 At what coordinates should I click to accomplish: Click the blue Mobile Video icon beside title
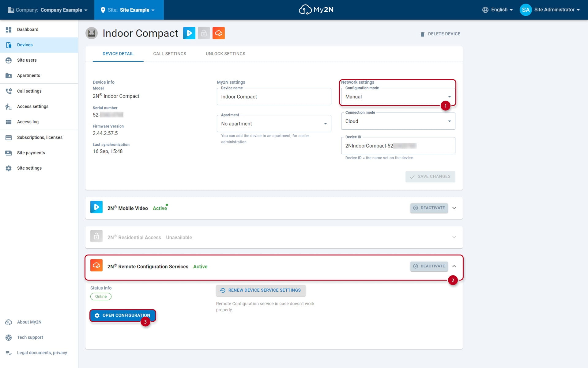coord(189,33)
